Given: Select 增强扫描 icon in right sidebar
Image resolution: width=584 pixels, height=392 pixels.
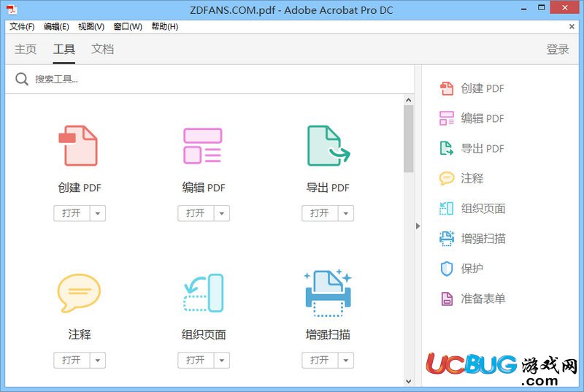Looking at the screenshot, I should point(447,238).
